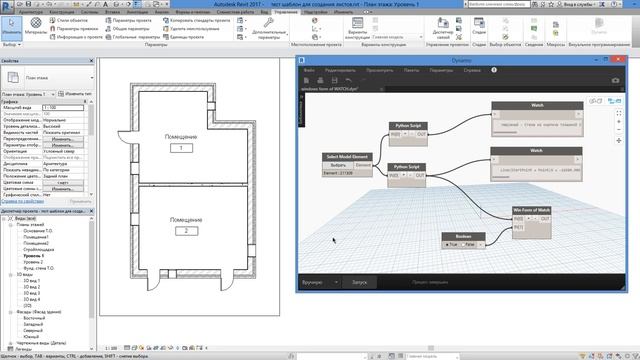Click the Undo icon in Dynamo toolbar
640x360 pixels.
(348, 80)
